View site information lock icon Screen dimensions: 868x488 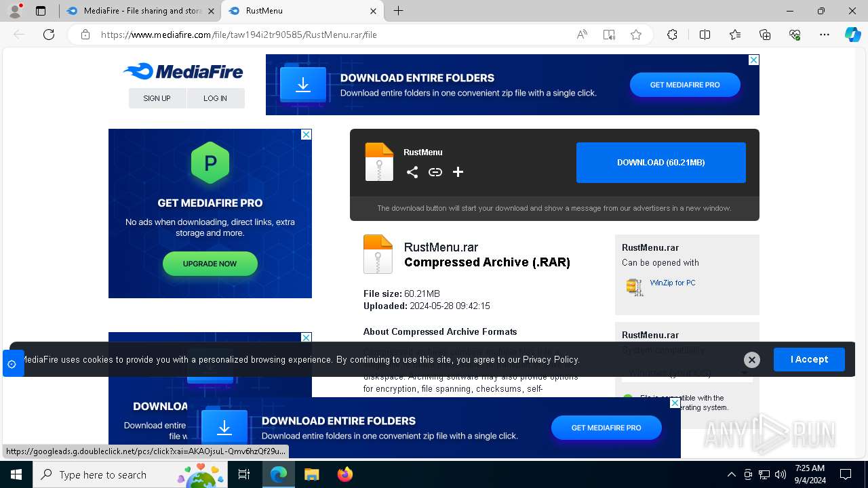[85, 35]
